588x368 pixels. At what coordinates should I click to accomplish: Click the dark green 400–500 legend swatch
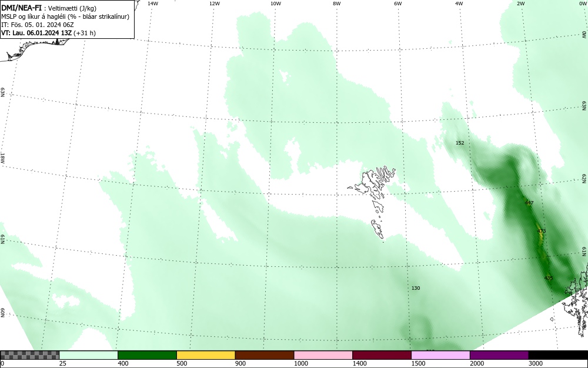click(x=147, y=355)
